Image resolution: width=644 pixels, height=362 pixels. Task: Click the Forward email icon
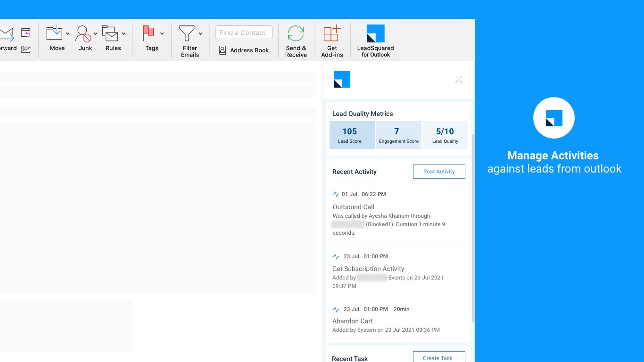coord(7,34)
